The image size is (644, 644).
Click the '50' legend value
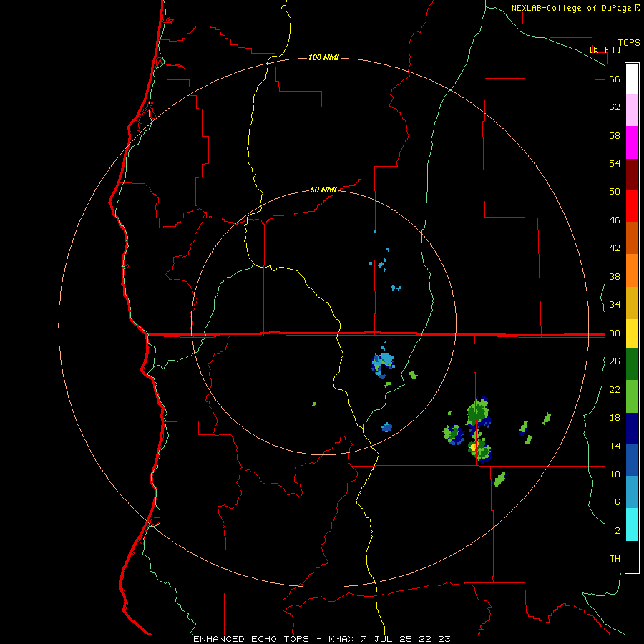point(615,192)
